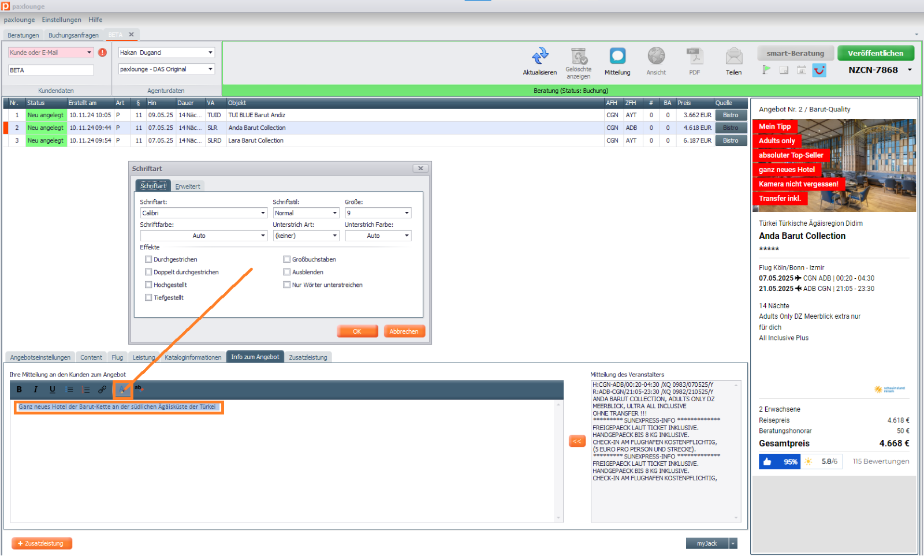The width and height of the screenshot is (924, 560).
Task: Click the ab spell-check icon
Action: point(139,389)
